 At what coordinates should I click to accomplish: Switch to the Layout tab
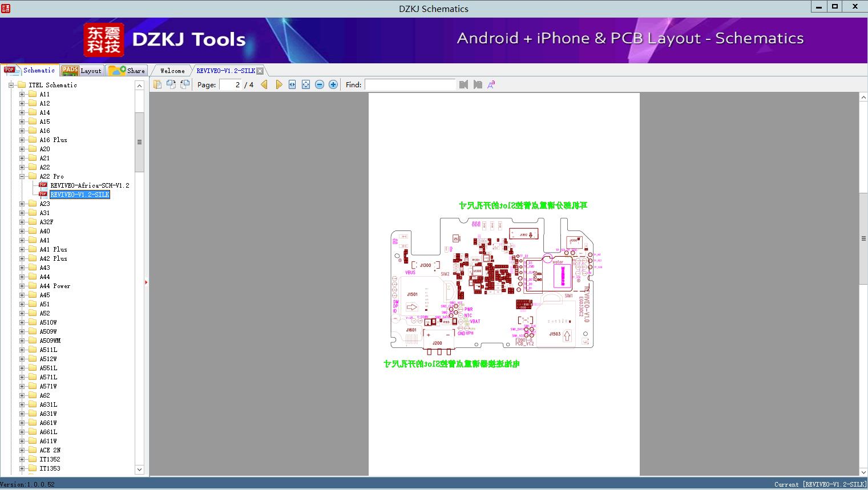pyautogui.click(x=82, y=70)
